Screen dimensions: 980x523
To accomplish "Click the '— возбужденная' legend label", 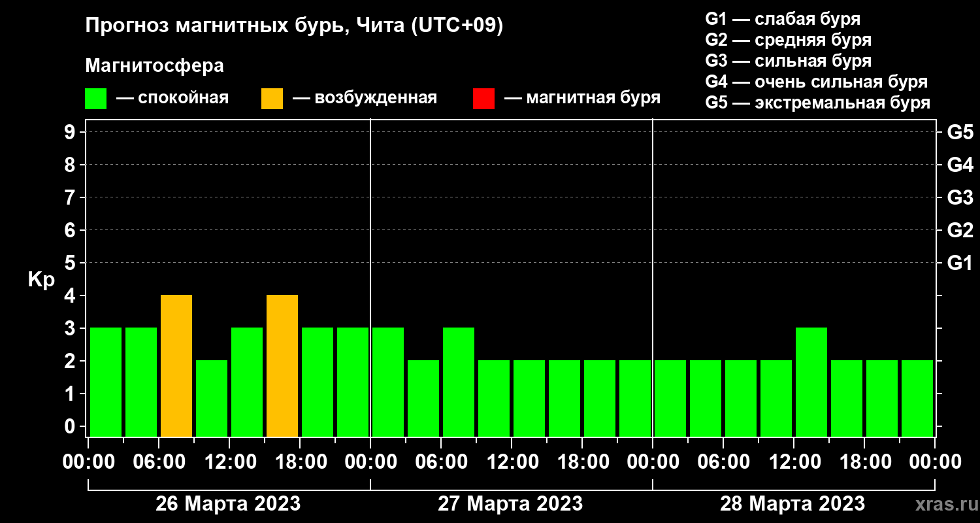I will (x=365, y=99).
